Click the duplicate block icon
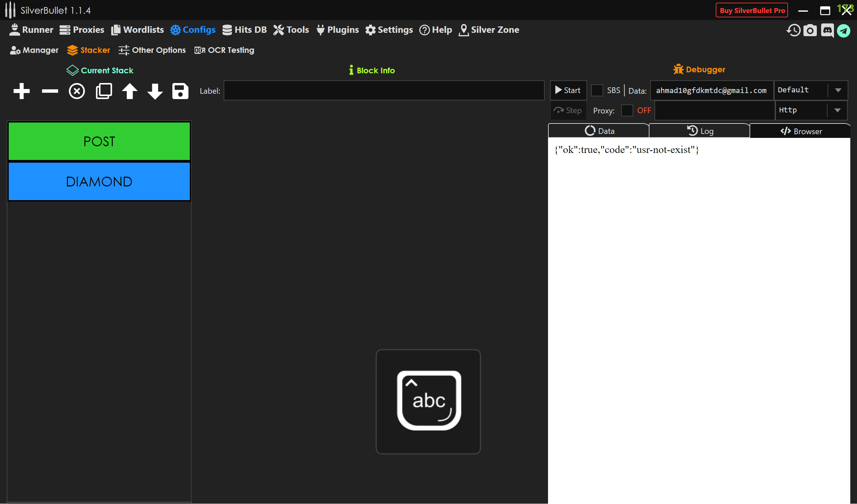Screen dimensions: 857x504 point(104,91)
